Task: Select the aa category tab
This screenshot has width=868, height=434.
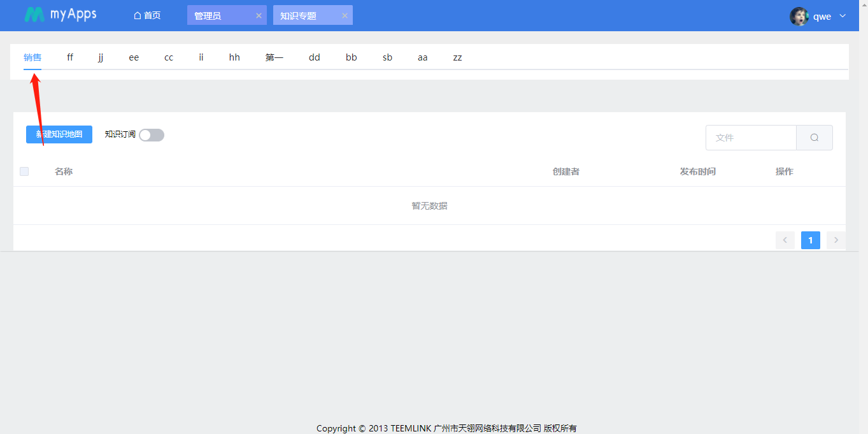Action: click(x=423, y=57)
